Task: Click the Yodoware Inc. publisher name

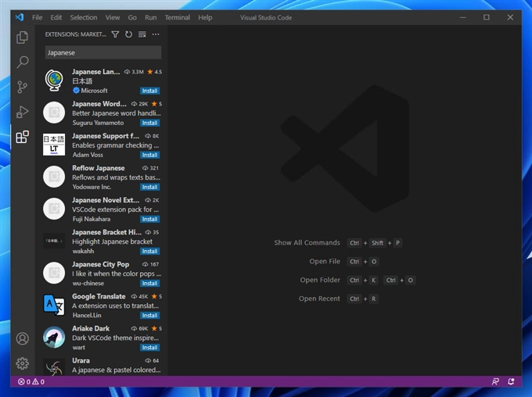Action: (x=92, y=187)
